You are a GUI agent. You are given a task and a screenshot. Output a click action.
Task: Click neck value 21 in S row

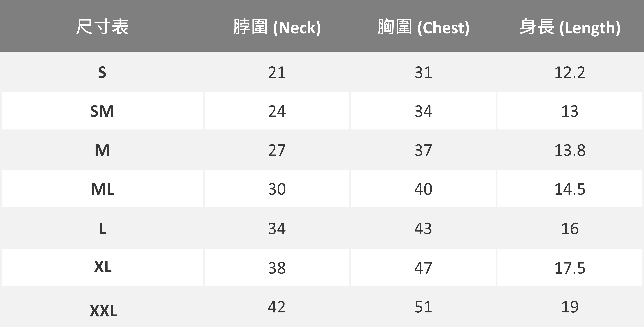(277, 73)
